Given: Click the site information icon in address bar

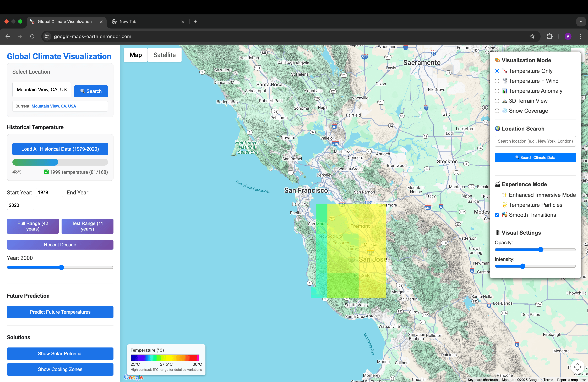Looking at the screenshot, I should coord(47,37).
